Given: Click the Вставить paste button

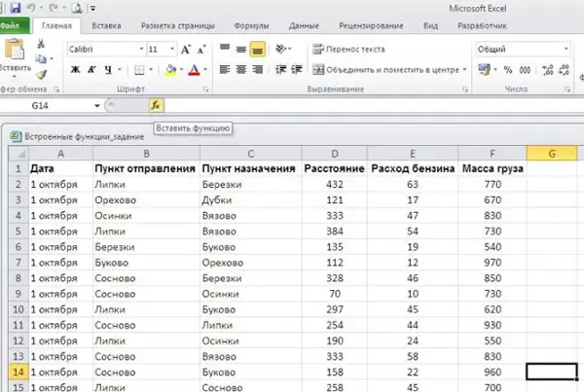Looking at the screenshot, I should [15, 58].
